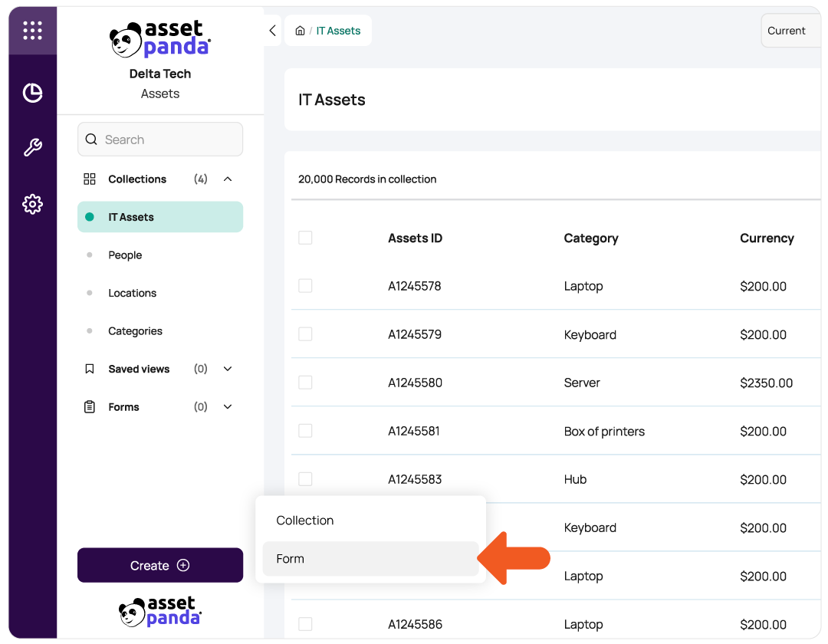Click the Saved views bookmark icon
Viewport: 828px width, 644px height.
pyautogui.click(x=89, y=369)
